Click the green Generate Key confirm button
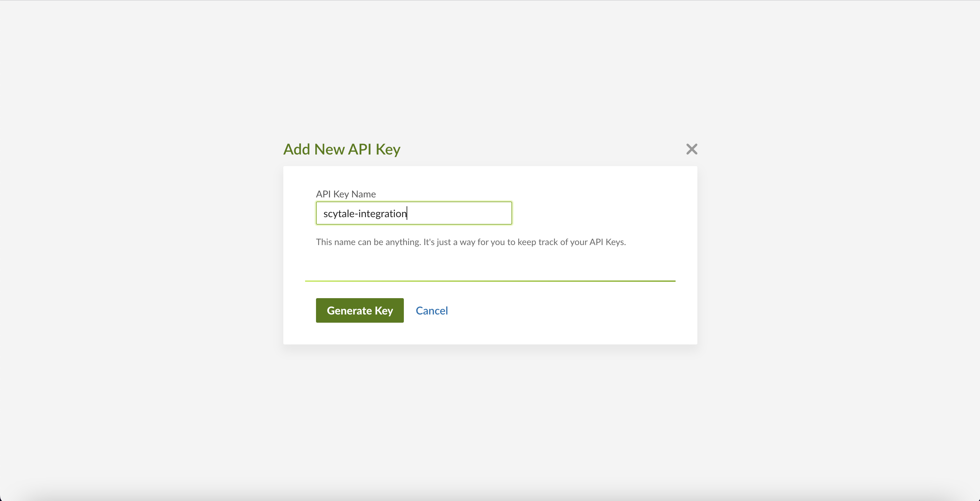The height and width of the screenshot is (501, 980). click(360, 310)
